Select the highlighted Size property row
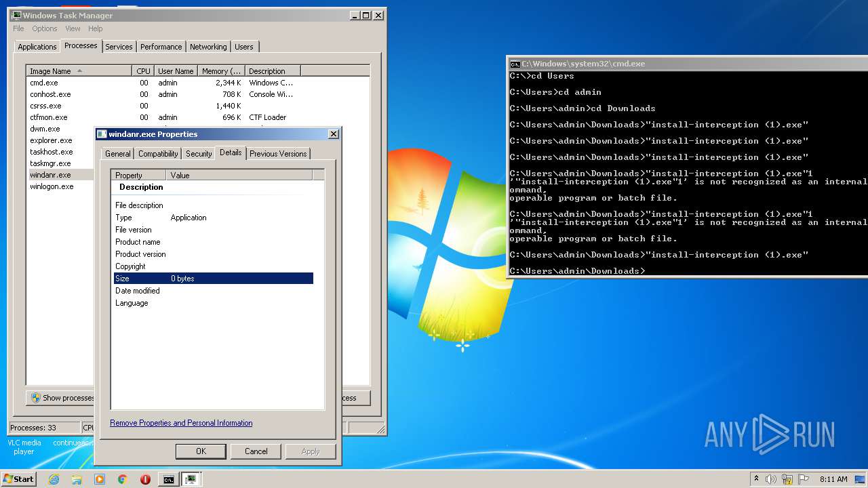This screenshot has width=868, height=488. (214, 279)
